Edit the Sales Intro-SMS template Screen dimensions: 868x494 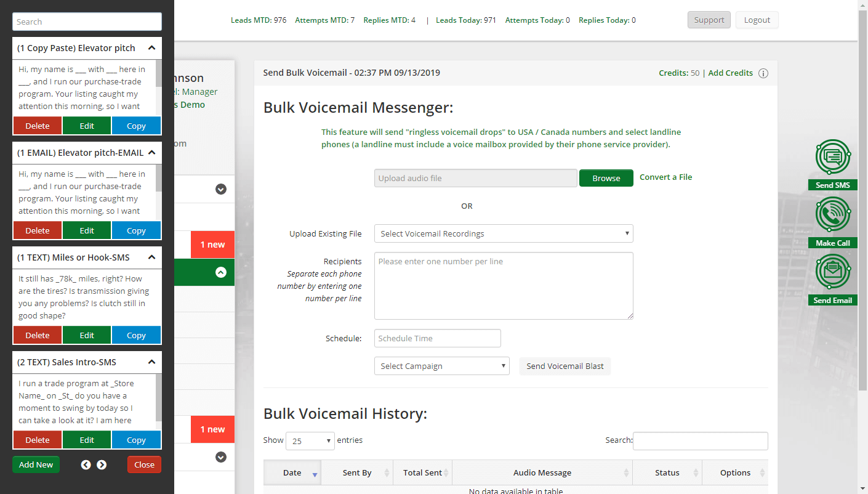87,440
